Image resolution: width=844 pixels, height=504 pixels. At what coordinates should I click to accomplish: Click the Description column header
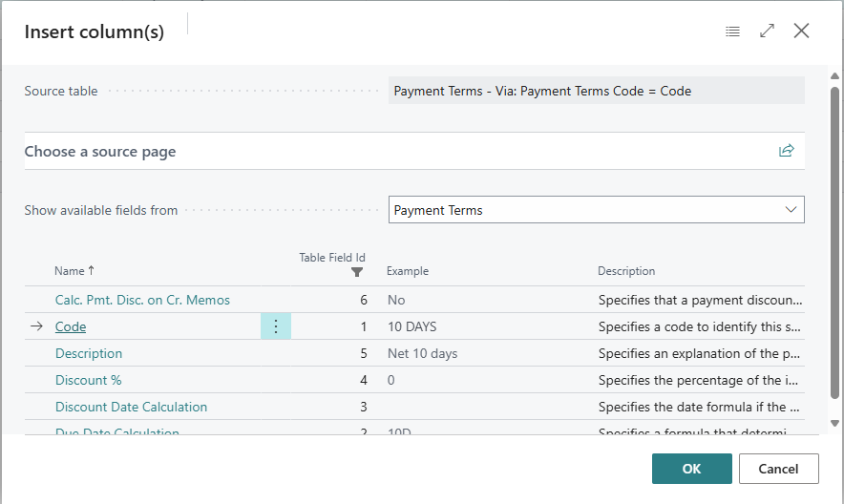[x=626, y=271]
